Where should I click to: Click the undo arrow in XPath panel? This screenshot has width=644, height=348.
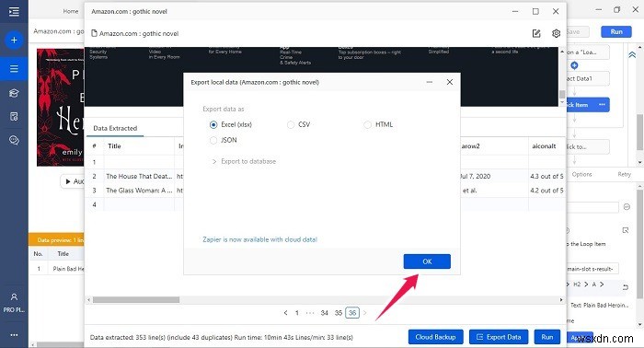(x=626, y=287)
